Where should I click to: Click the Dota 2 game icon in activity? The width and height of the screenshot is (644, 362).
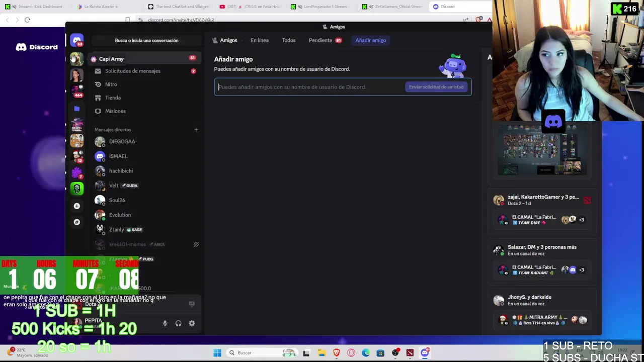point(587,200)
